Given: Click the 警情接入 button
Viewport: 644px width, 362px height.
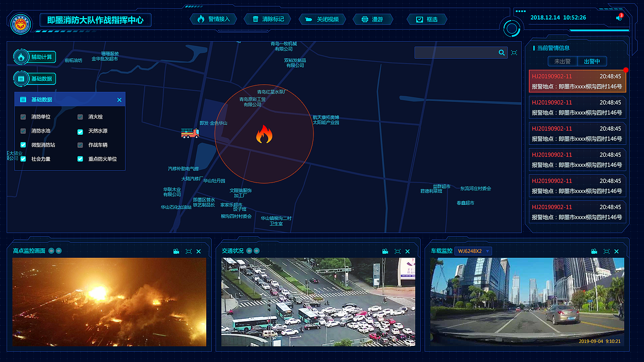Looking at the screenshot, I should [x=213, y=19].
